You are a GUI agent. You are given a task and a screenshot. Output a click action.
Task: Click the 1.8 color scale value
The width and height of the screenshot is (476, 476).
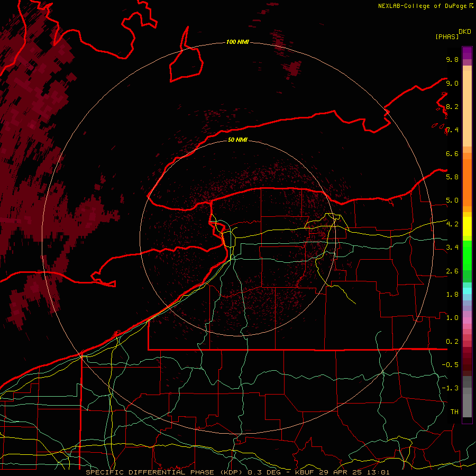pos(452,295)
